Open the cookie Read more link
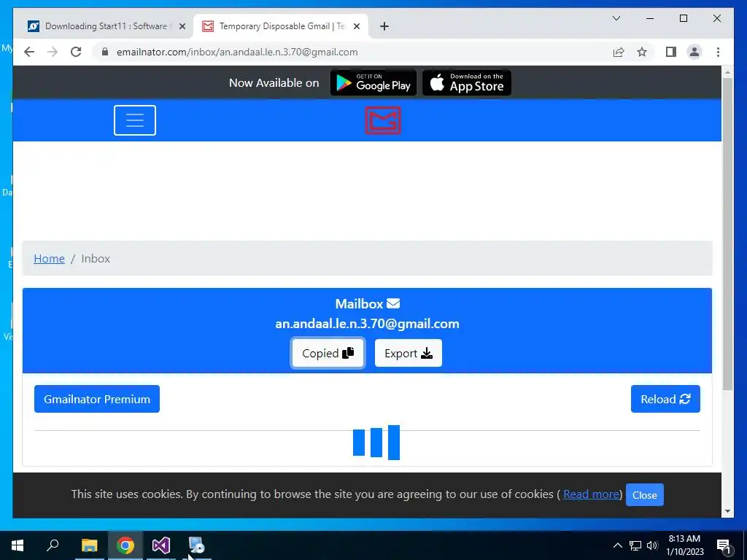The image size is (747, 560). [x=591, y=494]
